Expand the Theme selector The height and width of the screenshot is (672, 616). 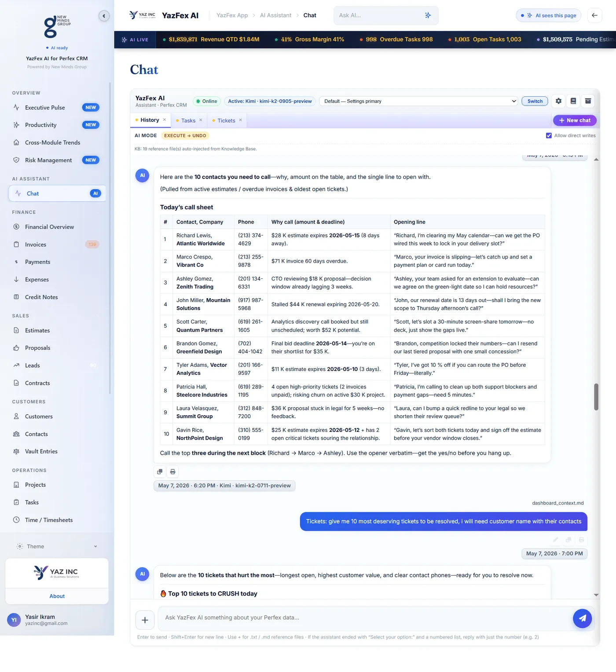pyautogui.click(x=57, y=547)
